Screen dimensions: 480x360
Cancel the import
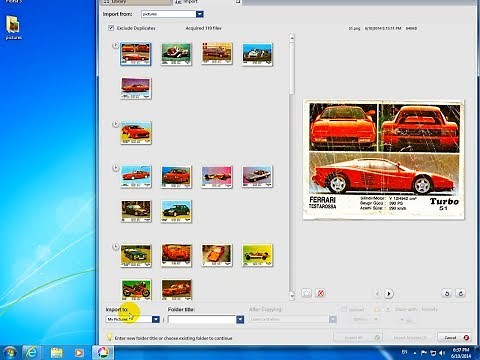tap(455, 338)
